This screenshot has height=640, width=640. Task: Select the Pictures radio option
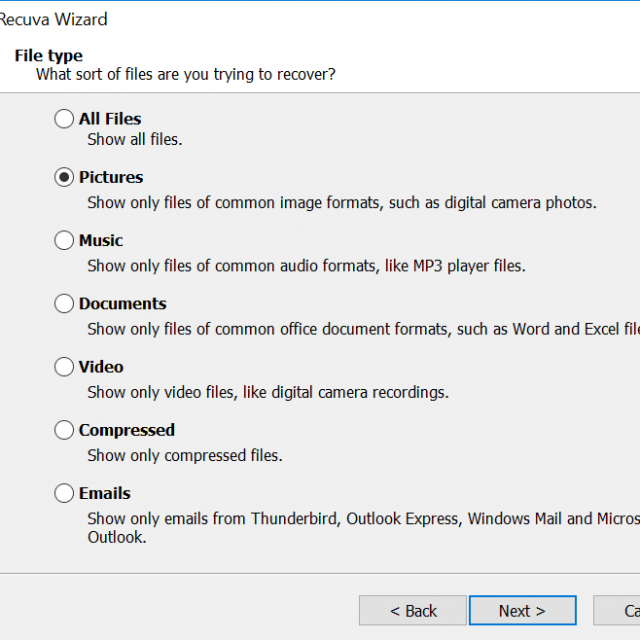[x=64, y=177]
